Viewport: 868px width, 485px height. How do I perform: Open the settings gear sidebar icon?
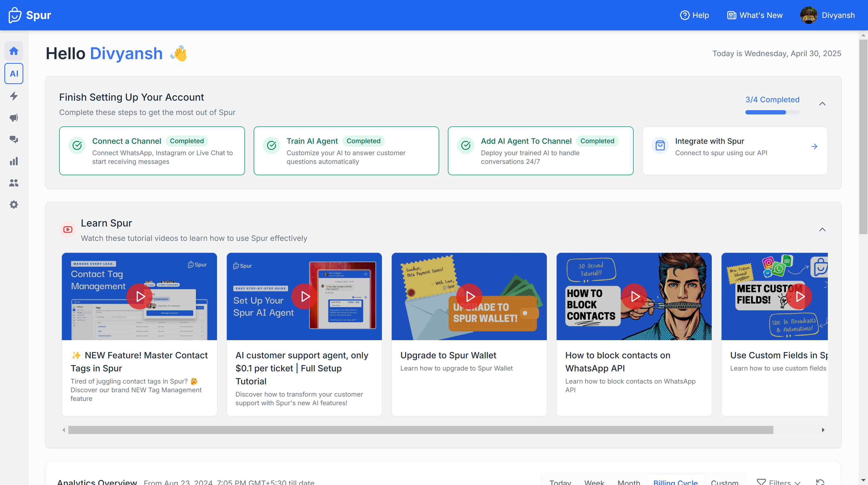(x=14, y=205)
